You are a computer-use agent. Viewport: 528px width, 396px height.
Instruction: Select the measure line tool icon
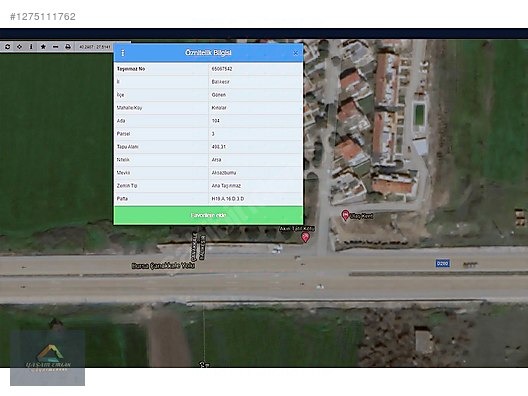(56, 46)
